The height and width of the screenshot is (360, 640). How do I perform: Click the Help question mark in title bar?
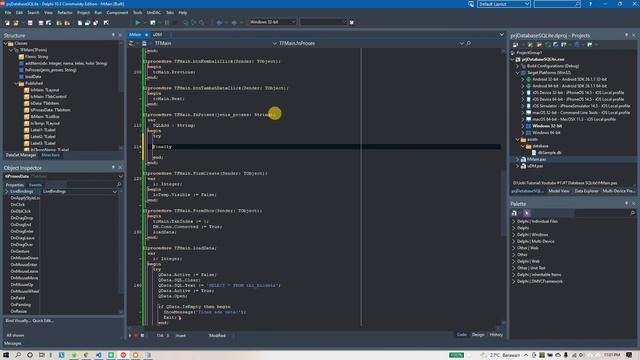click(590, 4)
